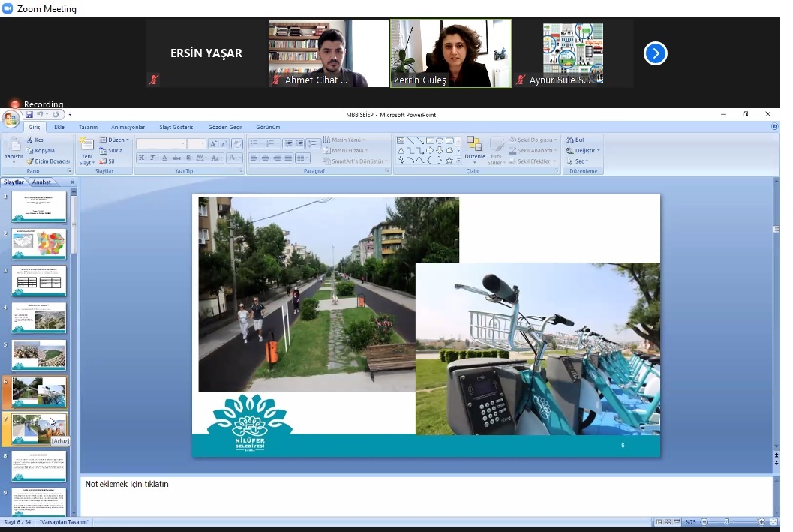Image resolution: width=793 pixels, height=532 pixels.
Task: Show next Zoom participants with the blue arrow
Action: 655,53
